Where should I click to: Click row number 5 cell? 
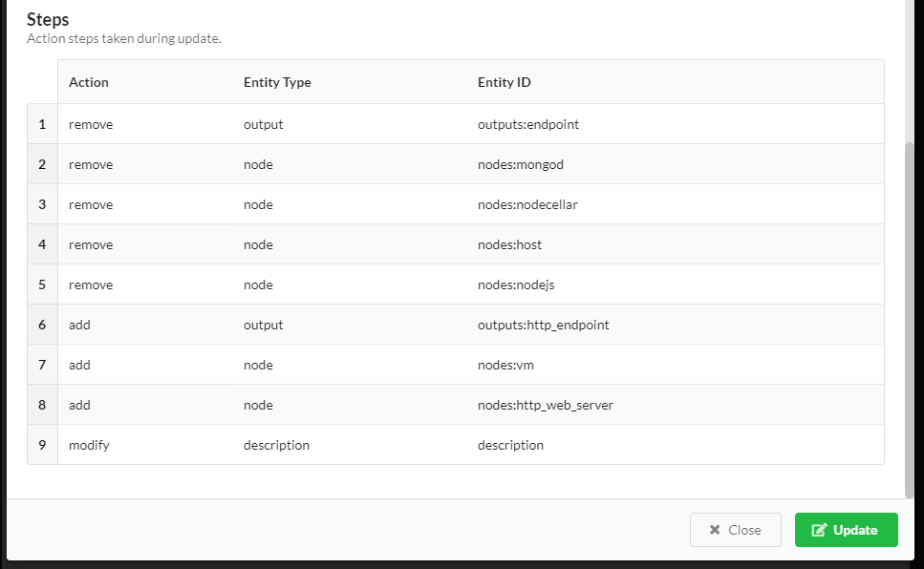(x=42, y=284)
